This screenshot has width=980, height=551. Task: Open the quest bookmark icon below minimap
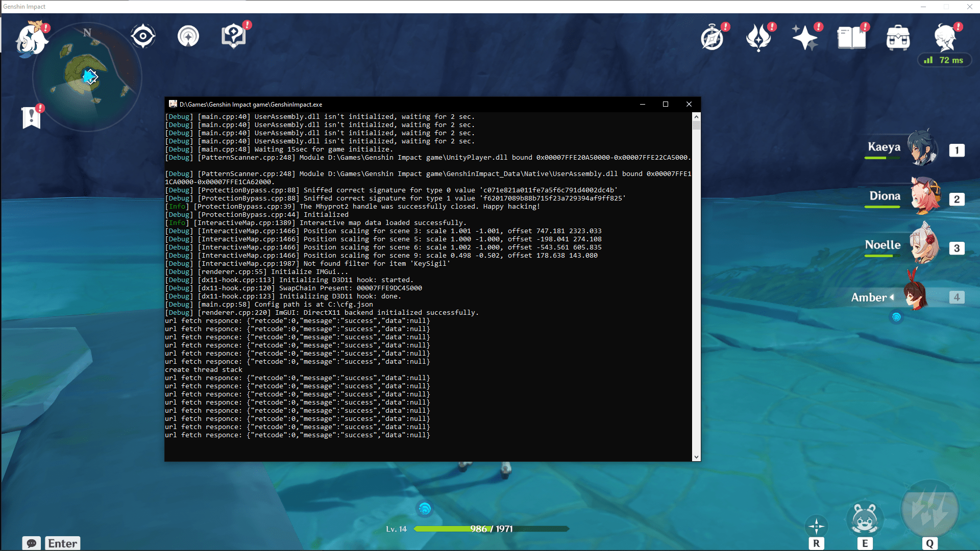(x=32, y=117)
